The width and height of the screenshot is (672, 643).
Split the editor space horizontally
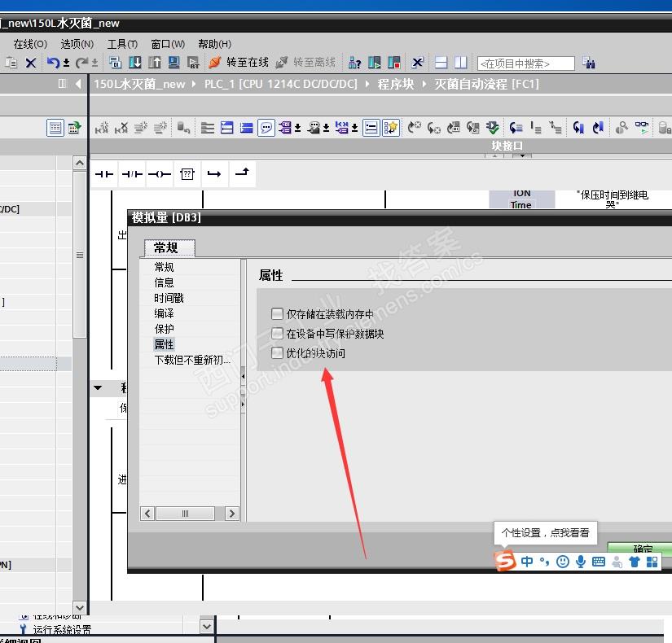click(x=441, y=63)
